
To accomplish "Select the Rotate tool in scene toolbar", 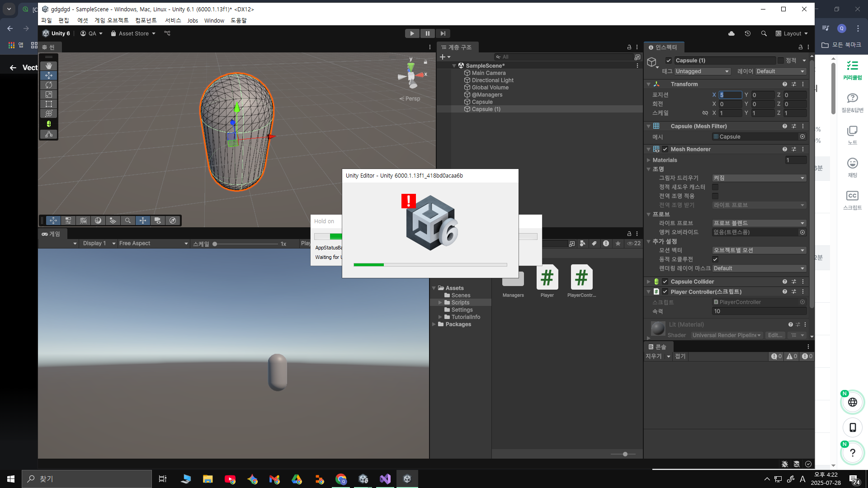I will 49,85.
